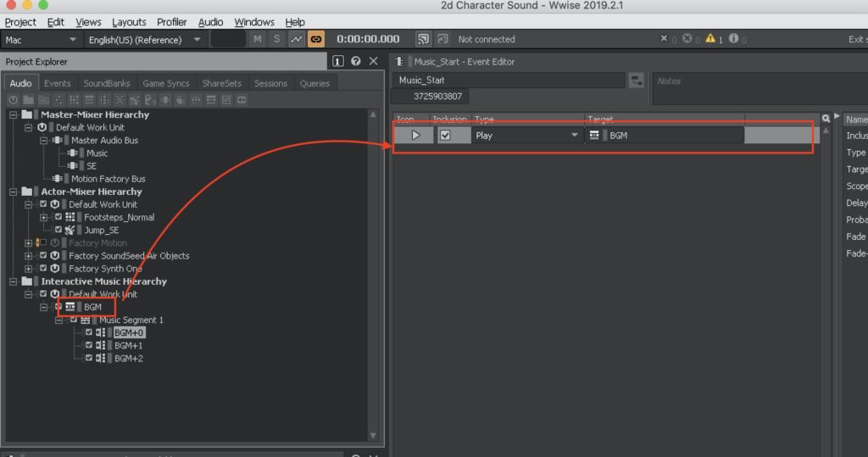
Task: Switch to the SoundBanks tab
Action: coord(106,83)
